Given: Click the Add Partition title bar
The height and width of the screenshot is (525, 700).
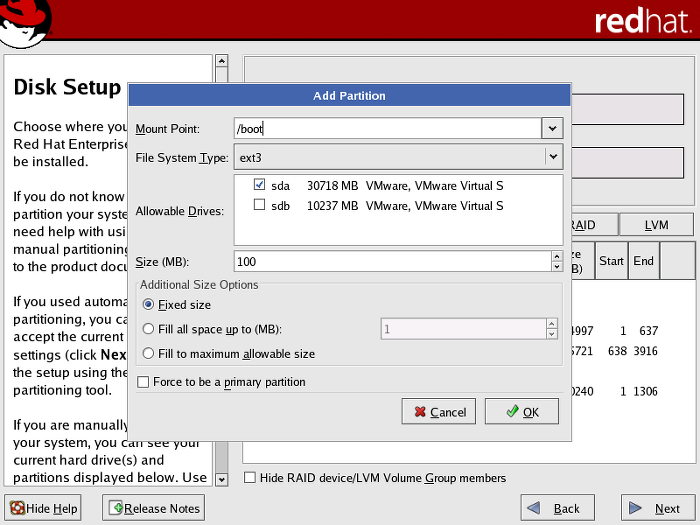Looking at the screenshot, I should pos(350,96).
